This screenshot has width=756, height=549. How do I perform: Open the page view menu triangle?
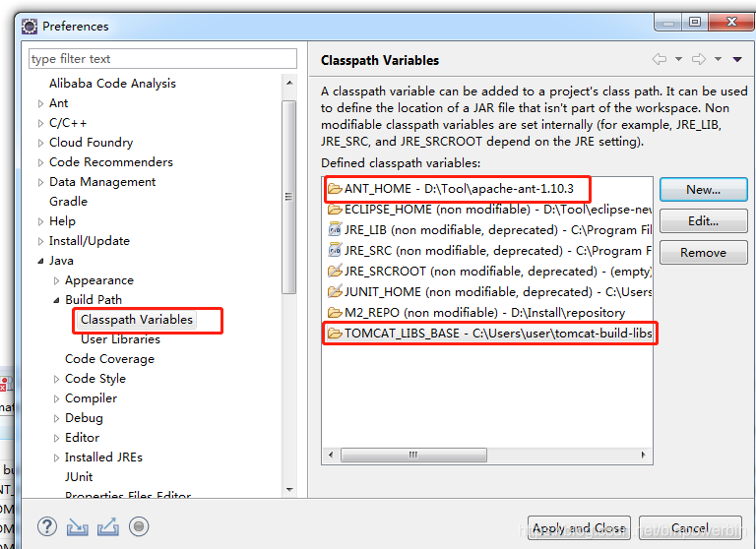(x=737, y=59)
